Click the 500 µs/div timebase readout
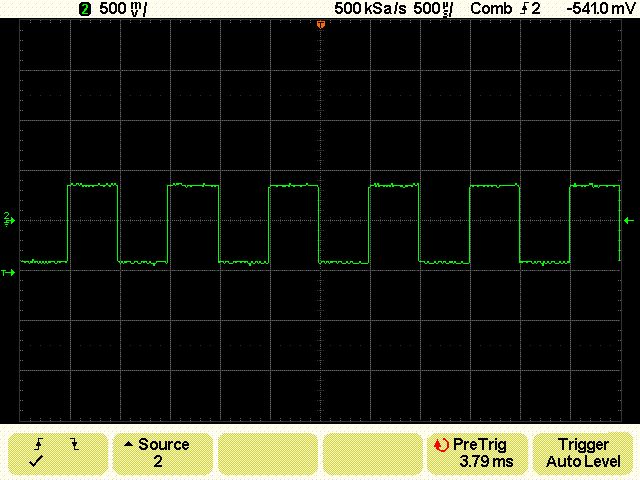 click(433, 9)
